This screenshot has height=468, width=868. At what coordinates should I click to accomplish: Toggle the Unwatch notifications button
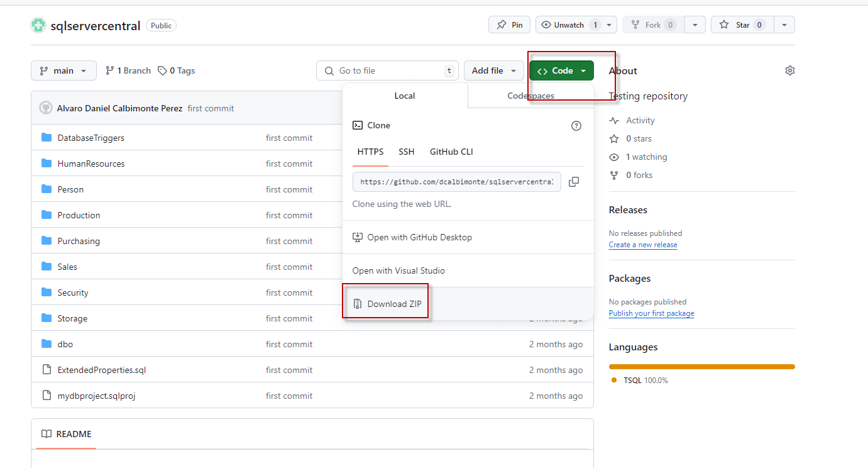pos(569,25)
